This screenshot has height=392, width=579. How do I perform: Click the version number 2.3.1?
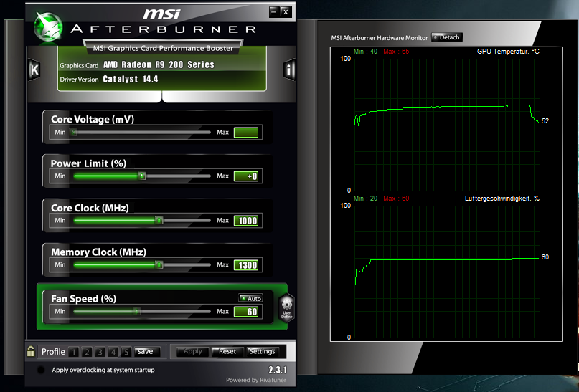(278, 370)
